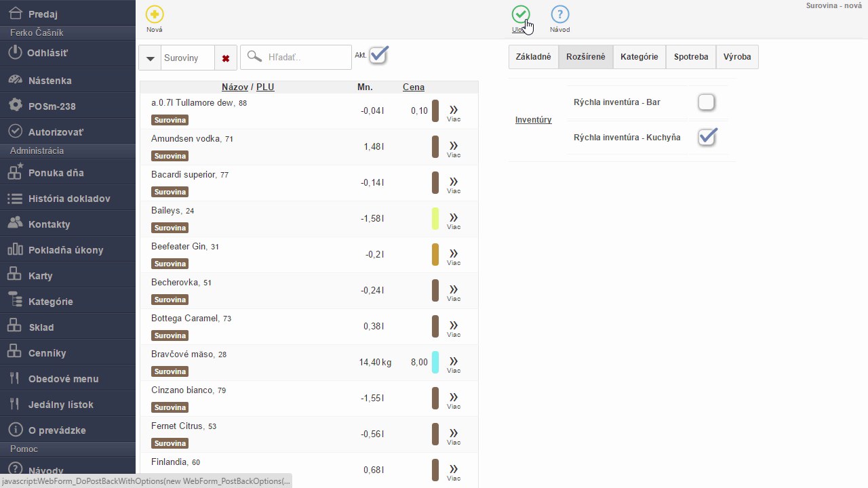Click the Inventúry link
This screenshot has height=488, width=868.
pyautogui.click(x=534, y=120)
